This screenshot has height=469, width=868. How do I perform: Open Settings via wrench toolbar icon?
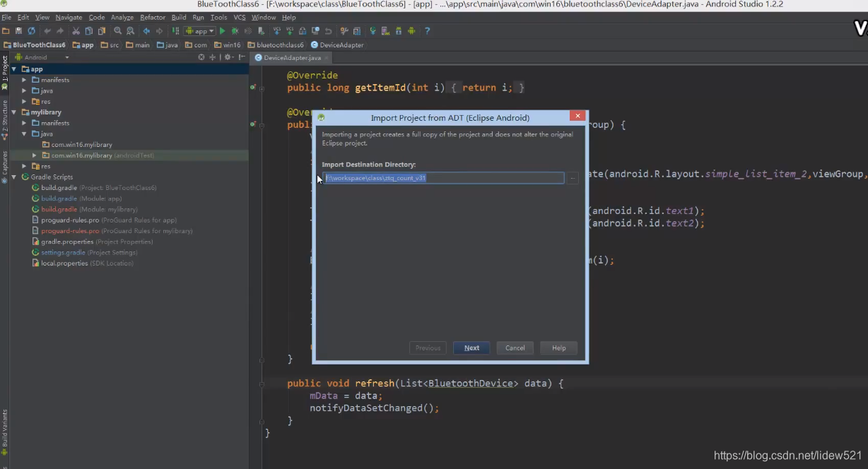point(344,31)
